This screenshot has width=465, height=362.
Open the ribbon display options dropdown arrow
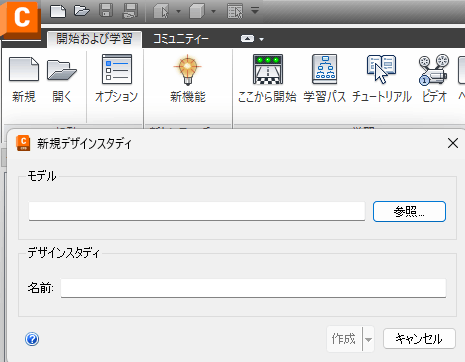[262, 39]
